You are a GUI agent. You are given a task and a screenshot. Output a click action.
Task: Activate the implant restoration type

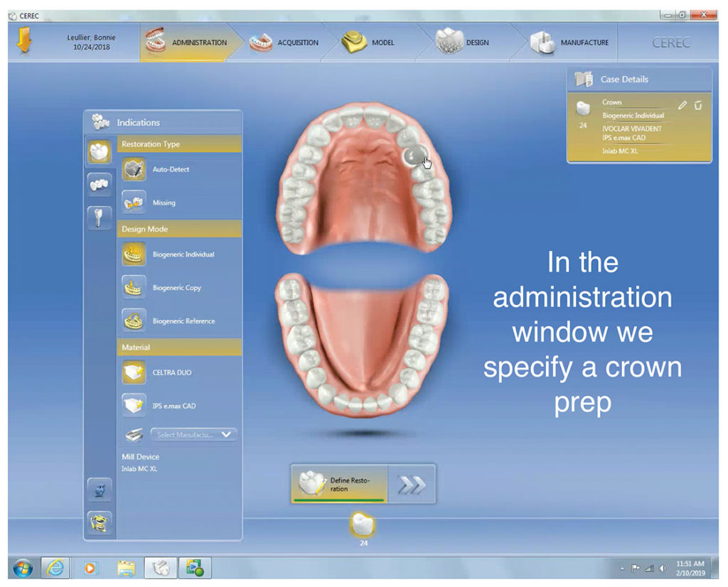(x=100, y=215)
